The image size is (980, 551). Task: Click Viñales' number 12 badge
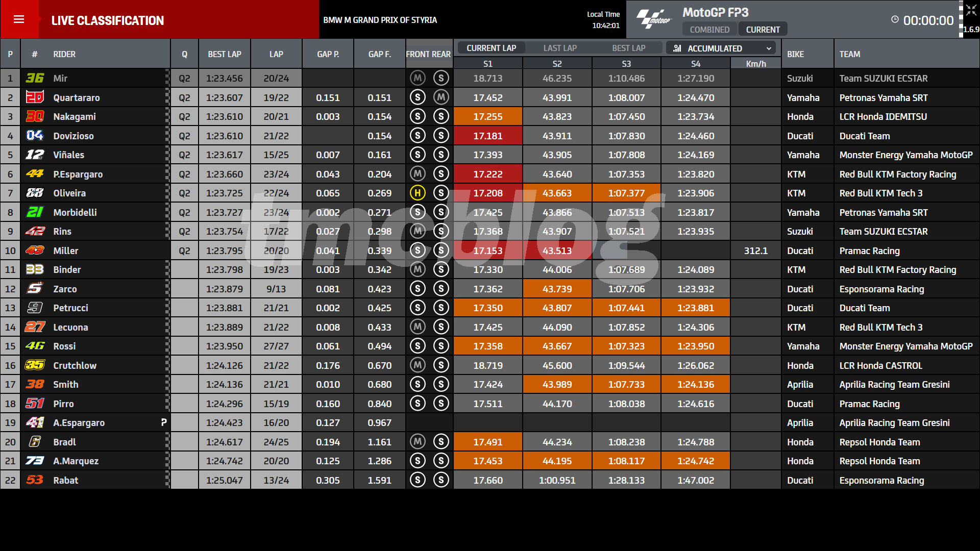pyautogui.click(x=35, y=155)
